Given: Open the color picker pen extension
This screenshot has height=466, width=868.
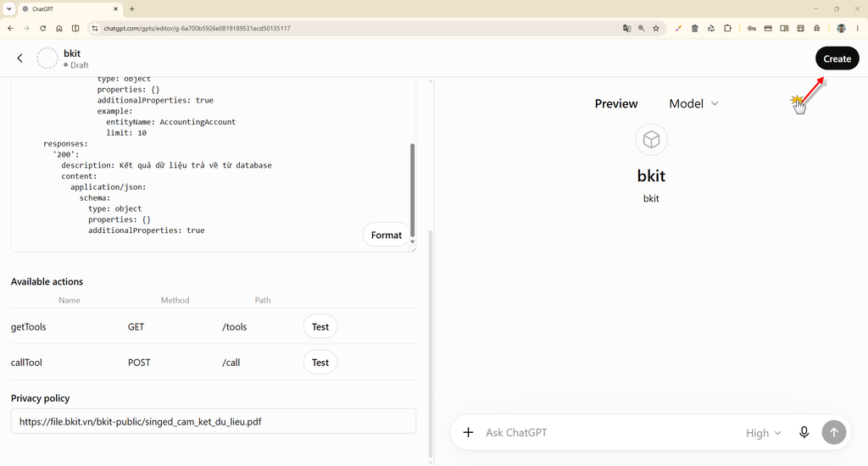Looking at the screenshot, I should click(678, 28).
